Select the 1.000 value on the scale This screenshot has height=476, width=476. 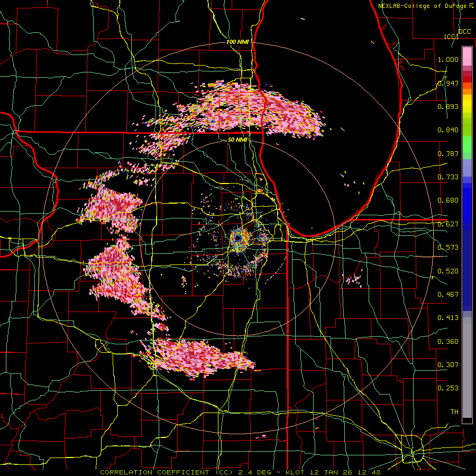click(448, 59)
